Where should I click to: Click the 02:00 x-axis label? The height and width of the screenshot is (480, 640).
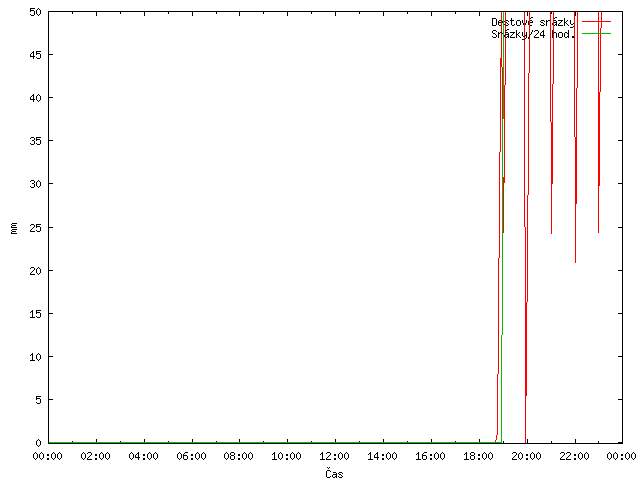click(96, 456)
